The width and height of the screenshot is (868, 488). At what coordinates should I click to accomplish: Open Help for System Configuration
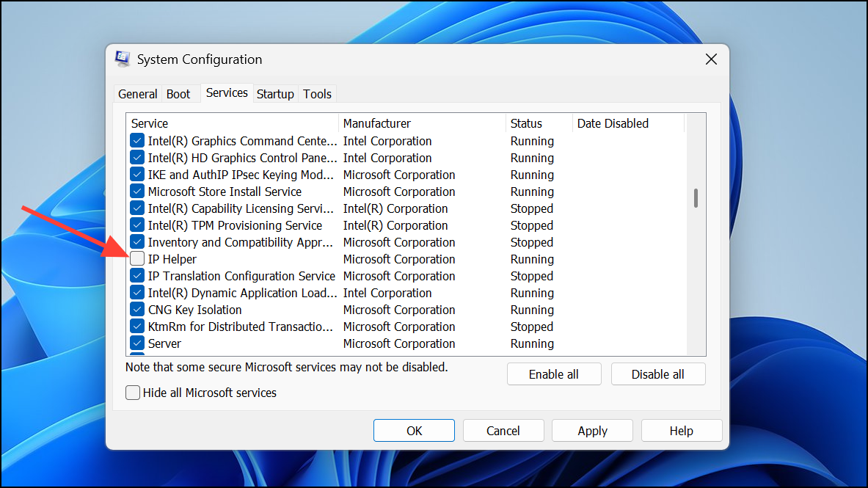click(x=682, y=431)
